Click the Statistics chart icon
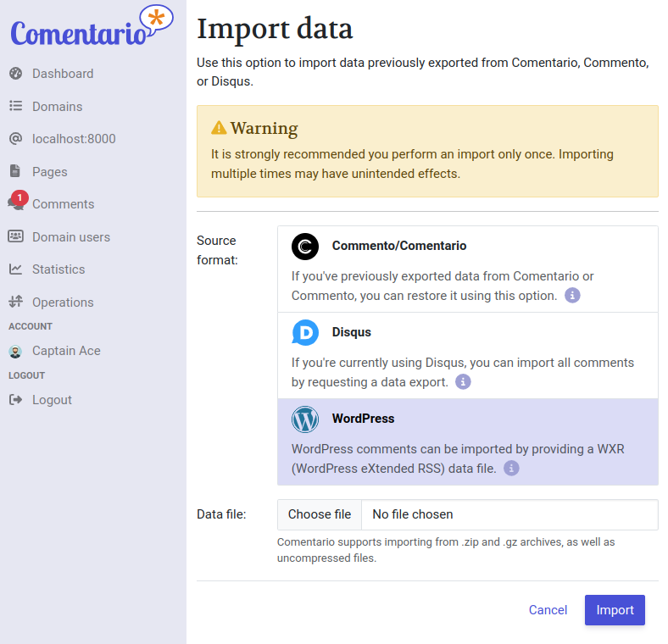 point(15,269)
